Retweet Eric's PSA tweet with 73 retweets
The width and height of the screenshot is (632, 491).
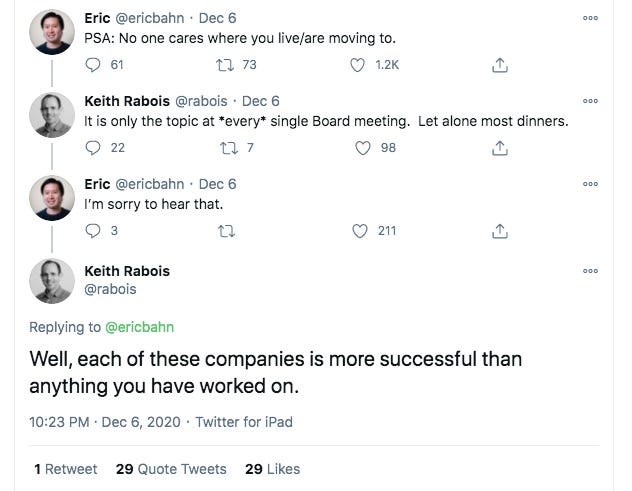click(x=227, y=65)
